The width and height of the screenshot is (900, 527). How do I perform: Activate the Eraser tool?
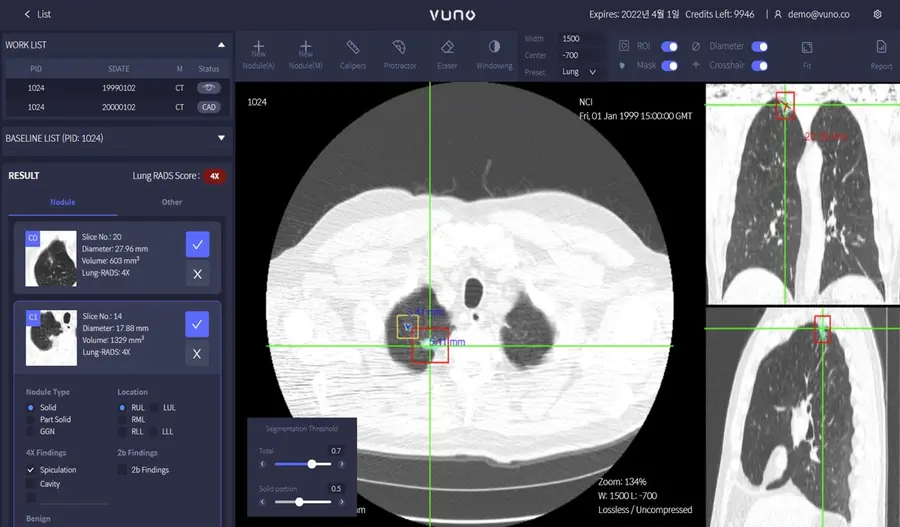[x=447, y=52]
